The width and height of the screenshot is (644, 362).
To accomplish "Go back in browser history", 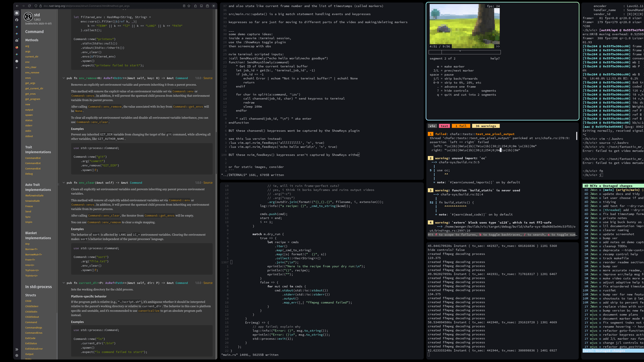I will click(17, 6).
